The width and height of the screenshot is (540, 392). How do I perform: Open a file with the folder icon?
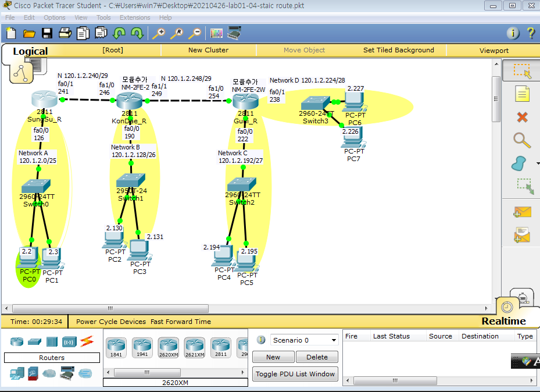coord(29,33)
